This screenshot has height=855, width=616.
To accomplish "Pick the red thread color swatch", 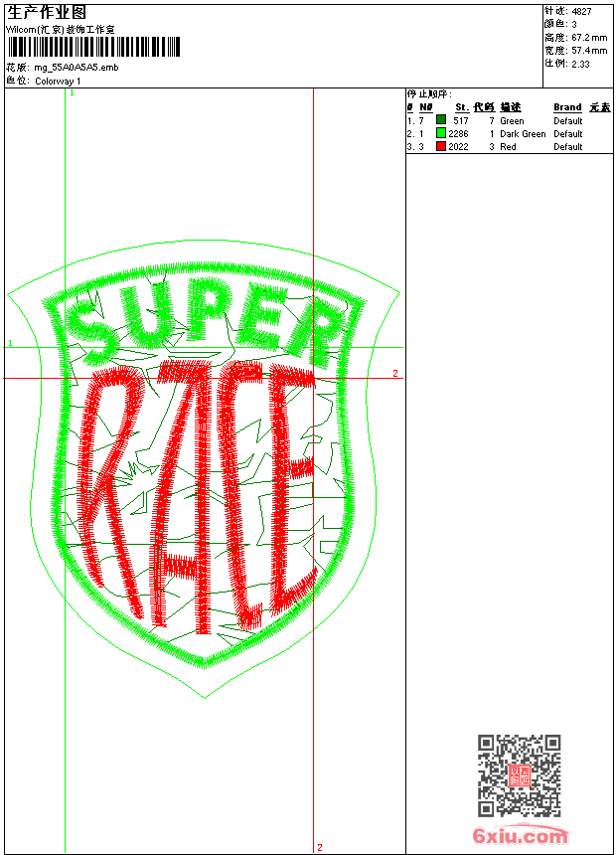I will pos(441,146).
